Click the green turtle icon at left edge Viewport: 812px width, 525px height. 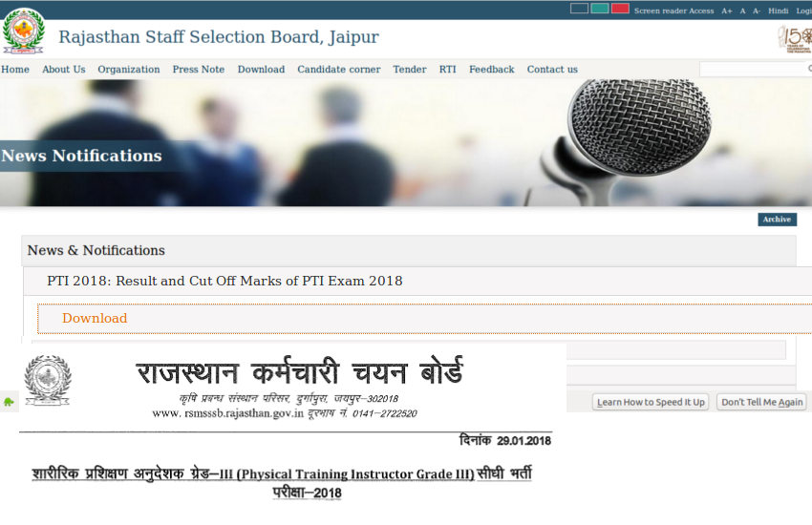[x=9, y=402]
